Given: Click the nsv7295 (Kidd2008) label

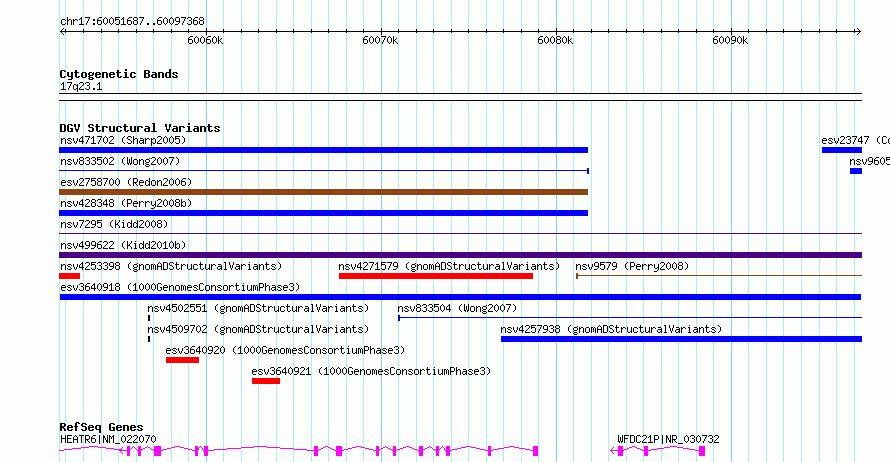Looking at the screenshot, I should pos(114,224).
